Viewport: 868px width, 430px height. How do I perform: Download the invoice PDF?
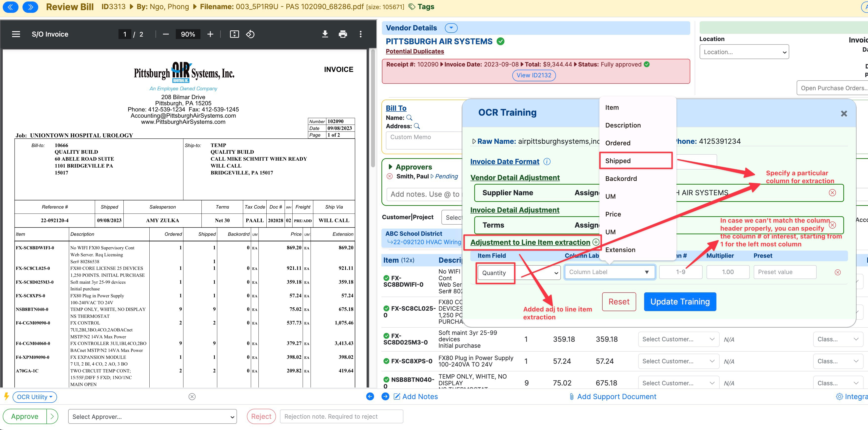(x=325, y=34)
